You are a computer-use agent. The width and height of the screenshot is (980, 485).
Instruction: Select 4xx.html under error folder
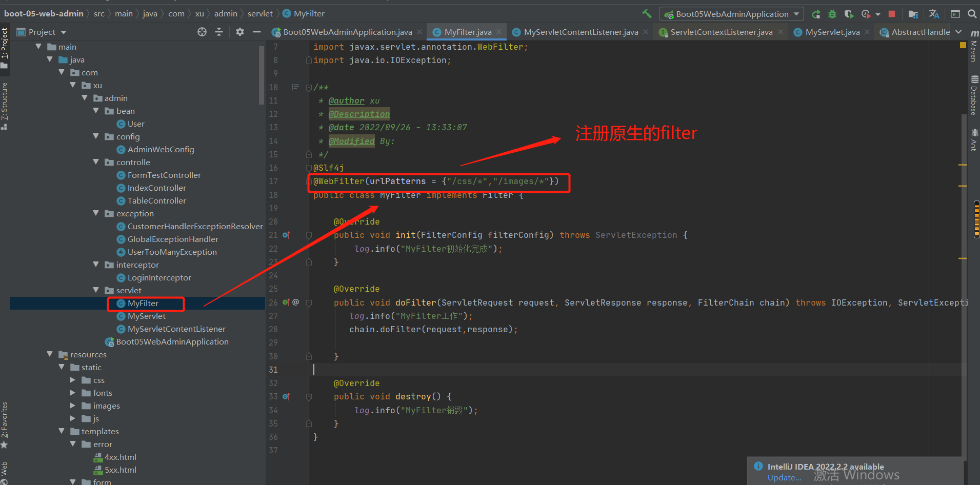(x=120, y=457)
